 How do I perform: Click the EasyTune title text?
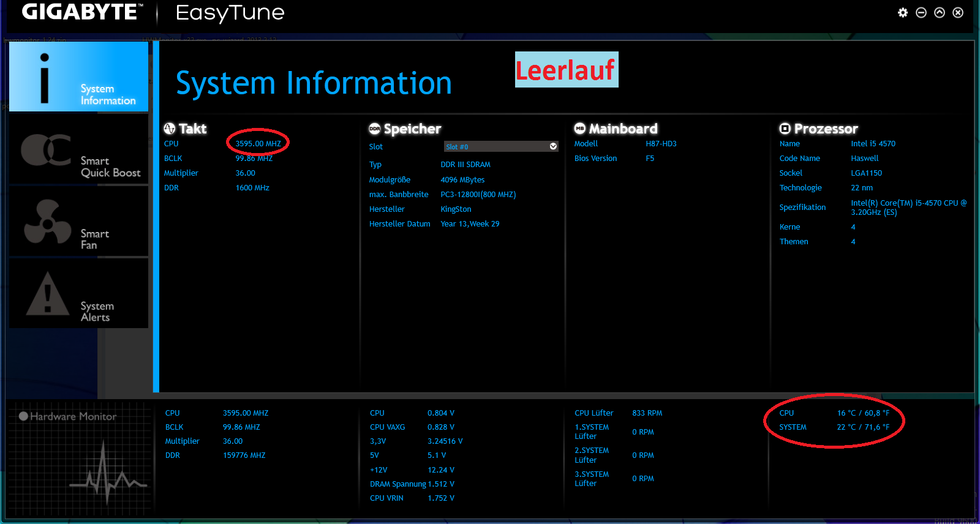[230, 13]
